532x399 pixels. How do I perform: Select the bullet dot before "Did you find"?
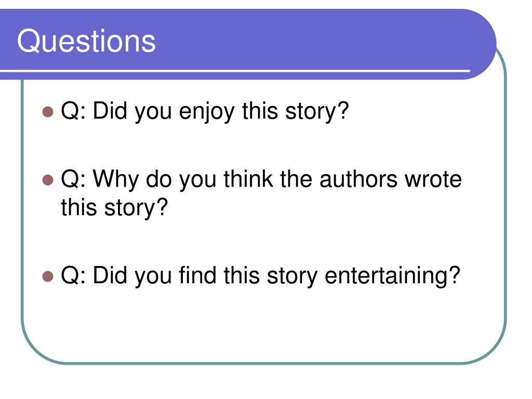pyautogui.click(x=48, y=276)
